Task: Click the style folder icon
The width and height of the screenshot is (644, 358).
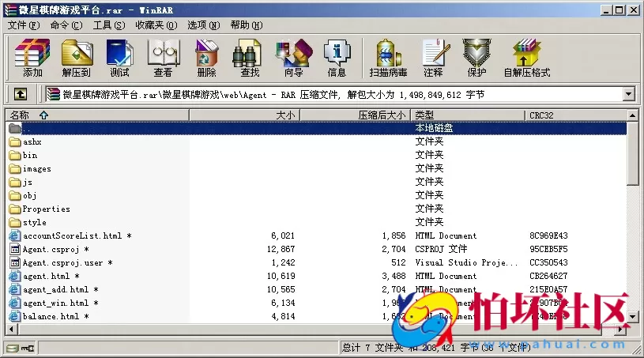Action: (15, 223)
